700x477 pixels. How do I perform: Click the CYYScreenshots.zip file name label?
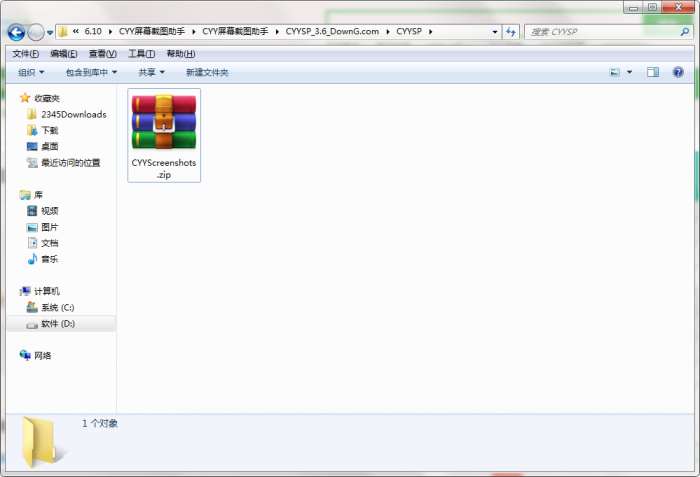point(164,168)
